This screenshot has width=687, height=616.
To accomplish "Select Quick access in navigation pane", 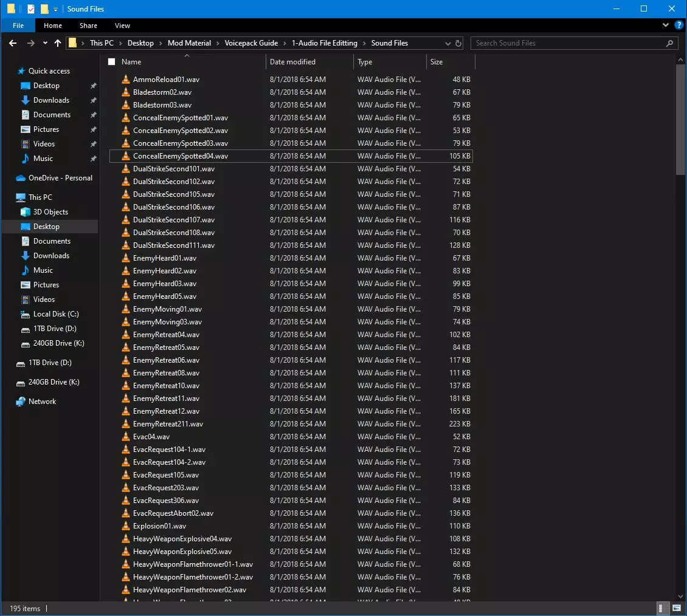I will [49, 71].
